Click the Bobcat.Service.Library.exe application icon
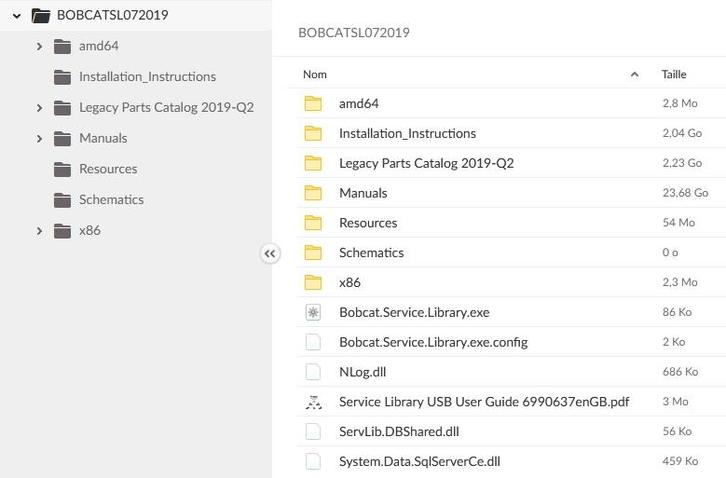 (x=313, y=312)
